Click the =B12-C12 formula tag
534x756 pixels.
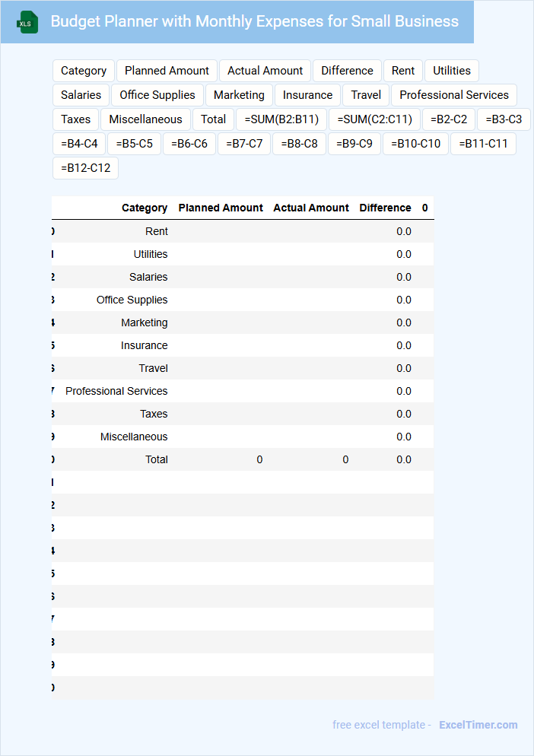point(85,168)
